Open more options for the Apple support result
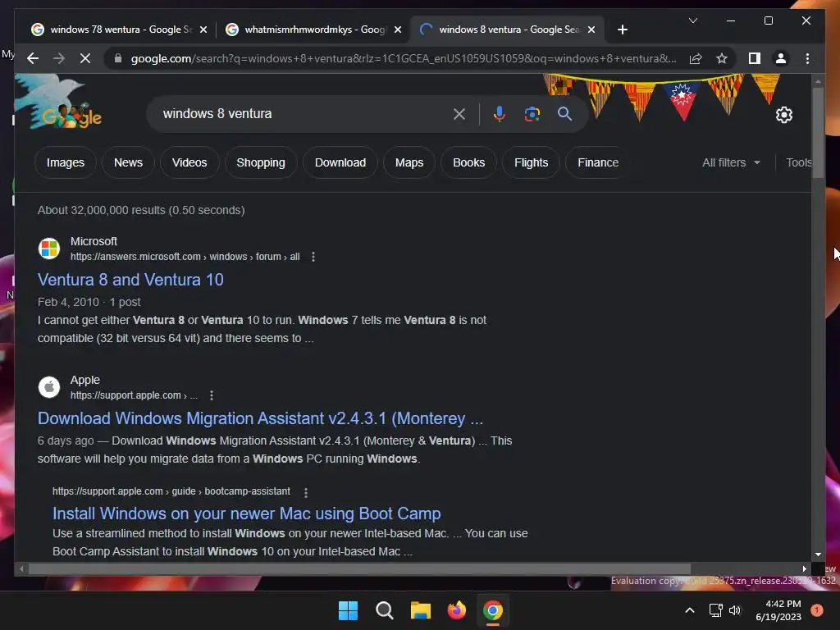This screenshot has width=840, height=630. [x=212, y=395]
